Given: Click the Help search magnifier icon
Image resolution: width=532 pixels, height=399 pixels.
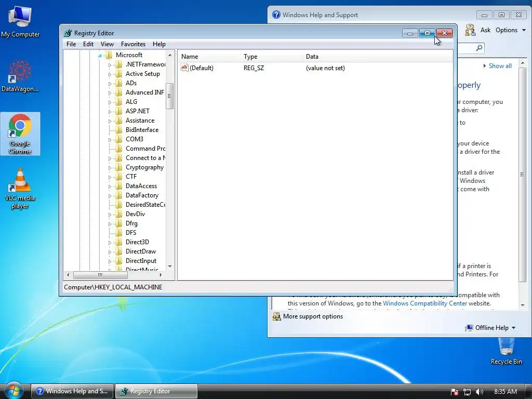Looking at the screenshot, I should click(479, 48).
